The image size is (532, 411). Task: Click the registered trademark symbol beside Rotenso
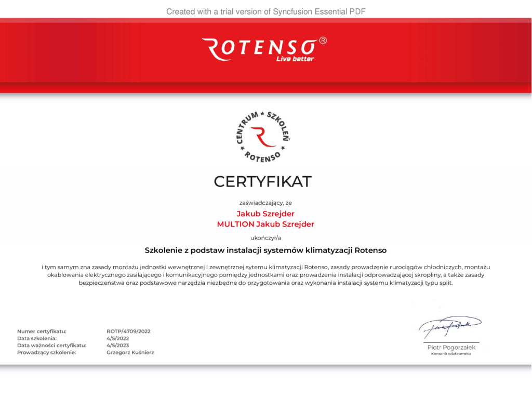tap(323, 41)
